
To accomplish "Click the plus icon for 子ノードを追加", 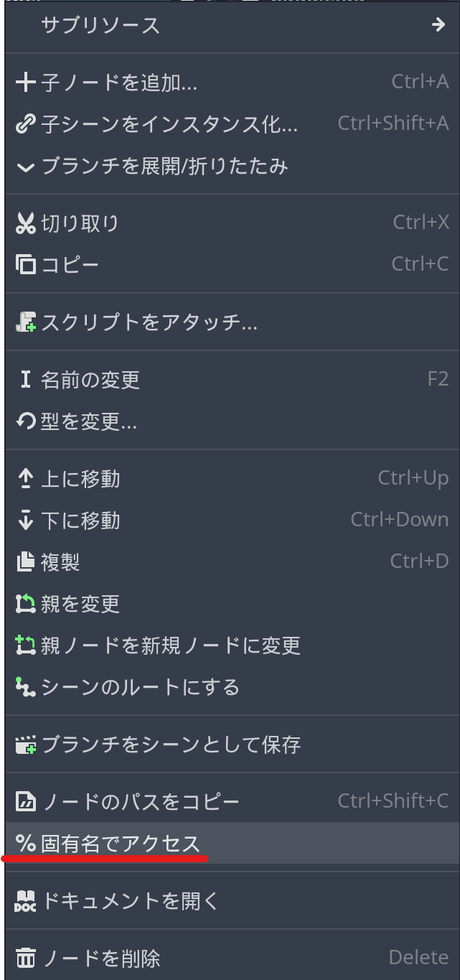I will click(x=25, y=83).
